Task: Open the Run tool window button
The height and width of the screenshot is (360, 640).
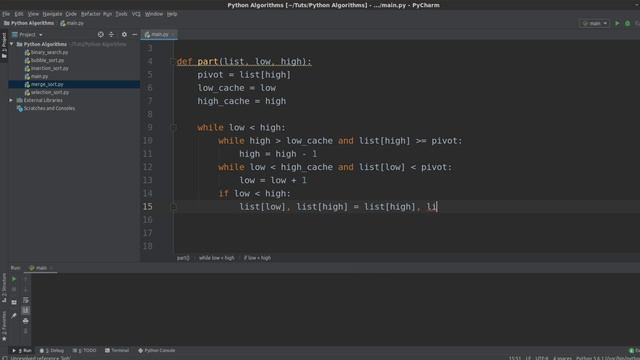Action: [x=22, y=351]
